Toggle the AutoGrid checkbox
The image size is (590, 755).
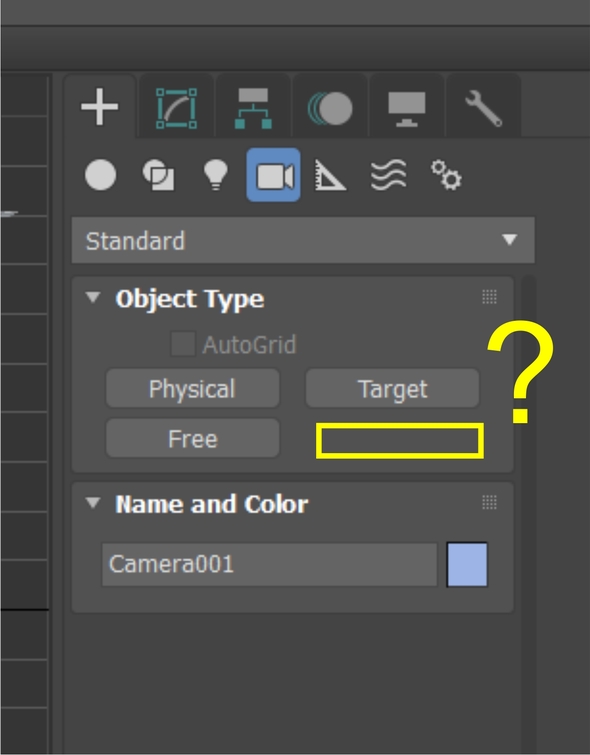(x=183, y=344)
